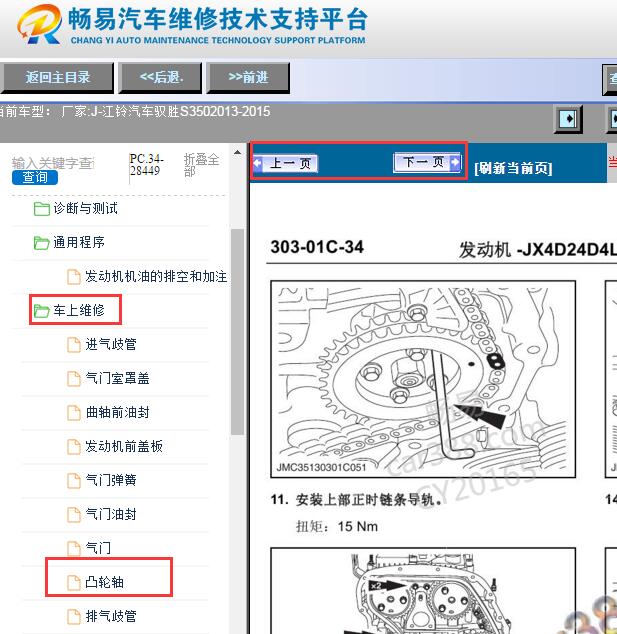The height and width of the screenshot is (634, 617).
Task: Click the blue 查询 search button
Action: point(35,178)
